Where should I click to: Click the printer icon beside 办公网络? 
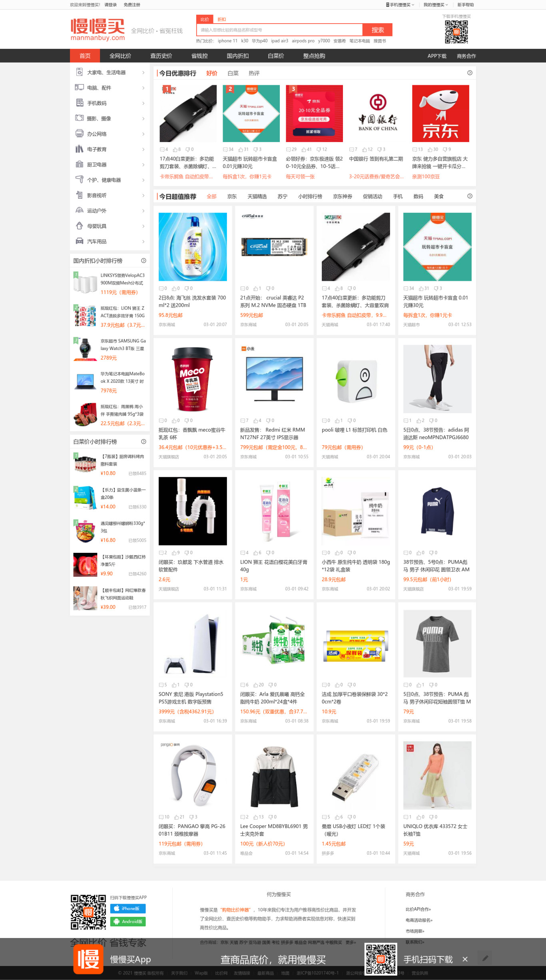pyautogui.click(x=80, y=134)
